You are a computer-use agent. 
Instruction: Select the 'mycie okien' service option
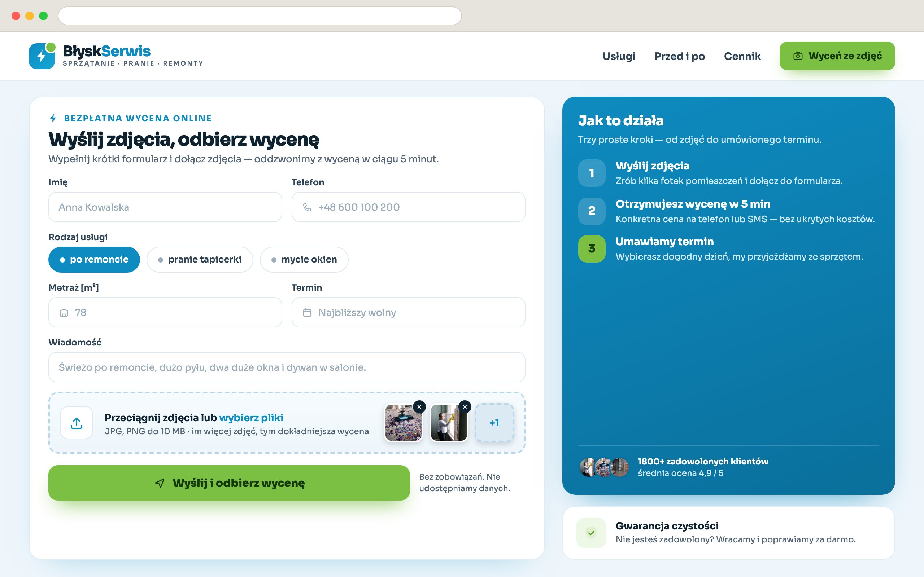click(304, 260)
